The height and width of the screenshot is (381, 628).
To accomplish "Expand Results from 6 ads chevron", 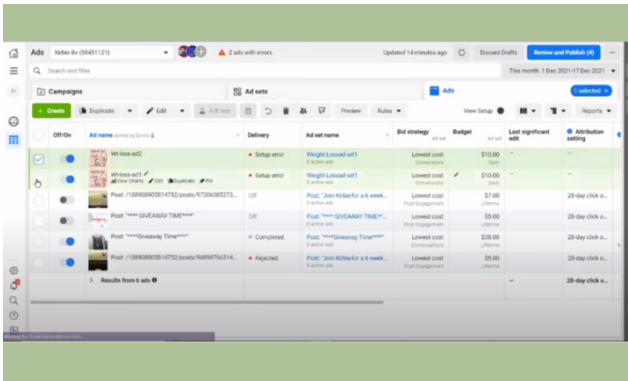I will click(91, 280).
